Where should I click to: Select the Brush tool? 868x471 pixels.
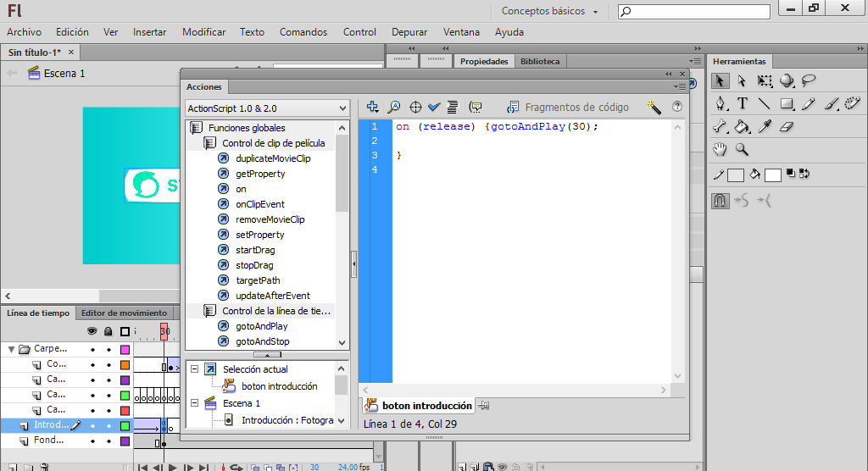pyautogui.click(x=831, y=103)
